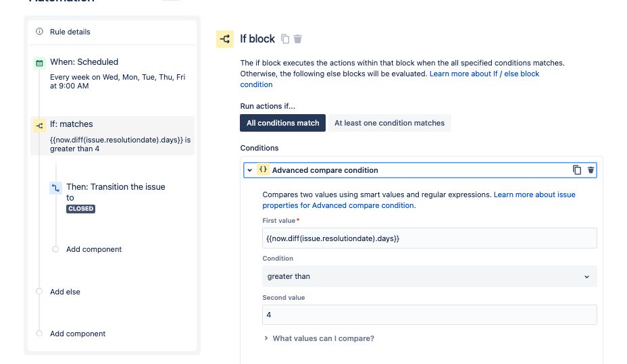This screenshot has height=364, width=627.
Task: Delete the If block with trash icon
Action: [298, 39]
